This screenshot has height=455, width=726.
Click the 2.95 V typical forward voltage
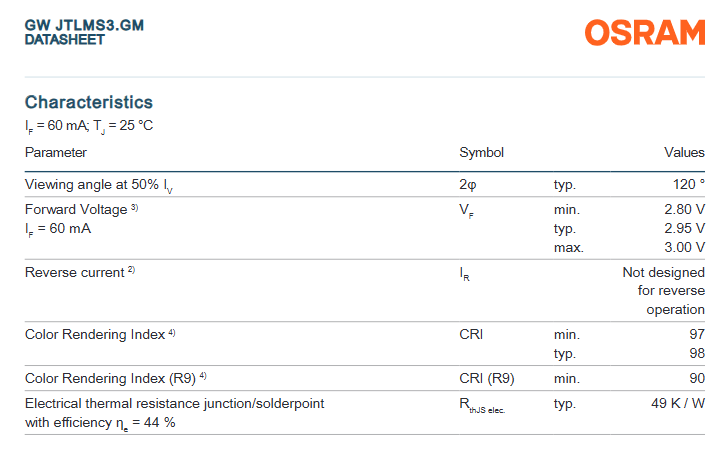684,229
